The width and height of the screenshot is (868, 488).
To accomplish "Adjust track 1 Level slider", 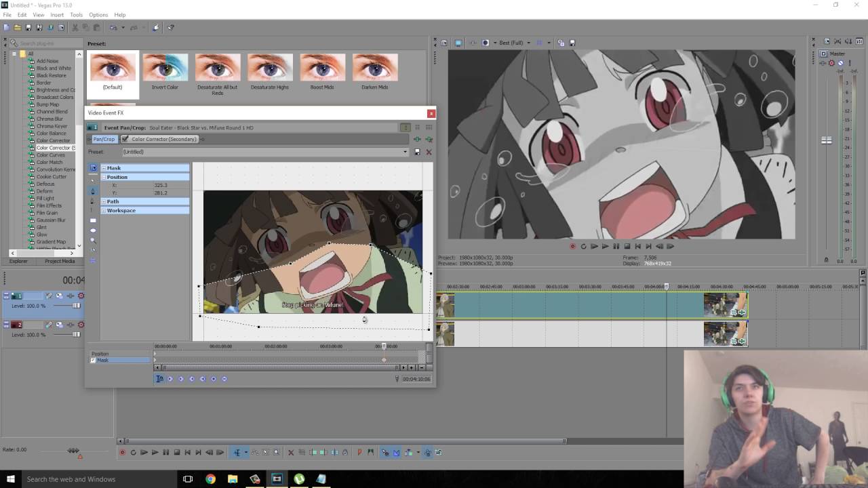I will pyautogui.click(x=77, y=306).
